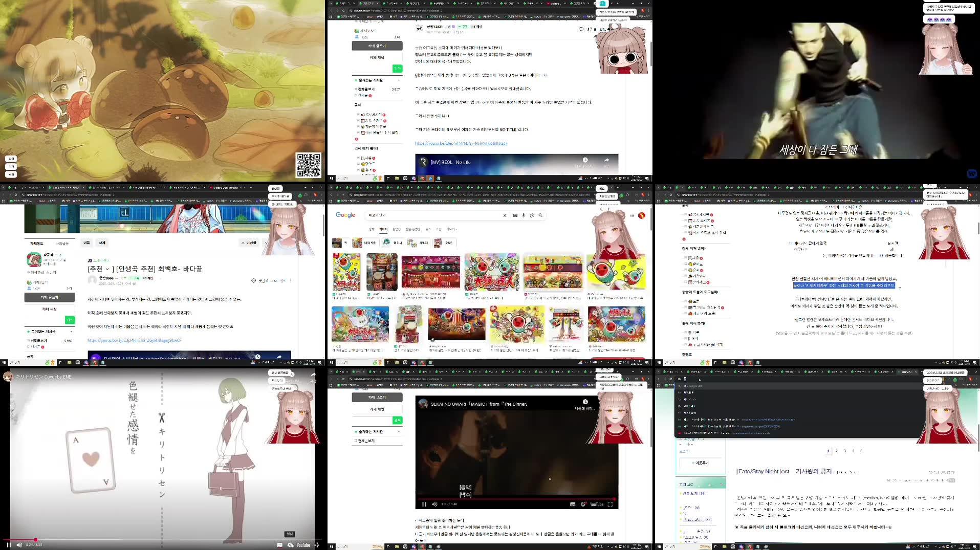This screenshot has height=550, width=980.
Task: Enable subtitles on the SEKAI NO OWARI video
Action: [573, 504]
